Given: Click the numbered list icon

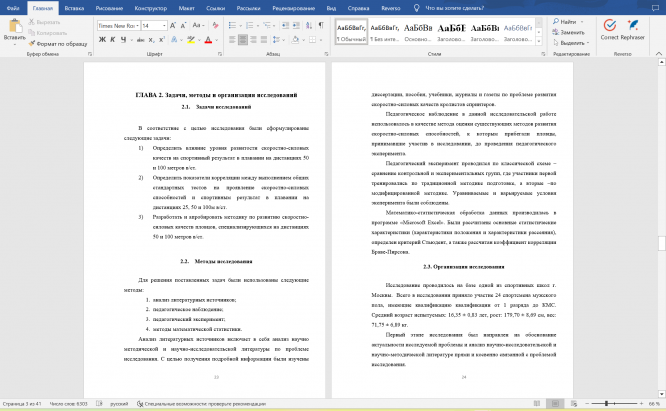Looking at the screenshot, I should pyautogui.click(x=249, y=26).
